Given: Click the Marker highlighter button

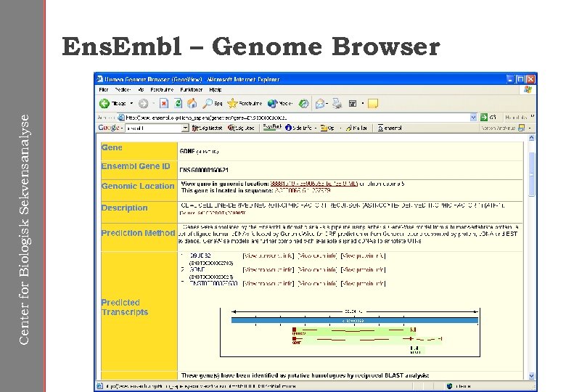Looking at the screenshot, I should [x=356, y=128].
